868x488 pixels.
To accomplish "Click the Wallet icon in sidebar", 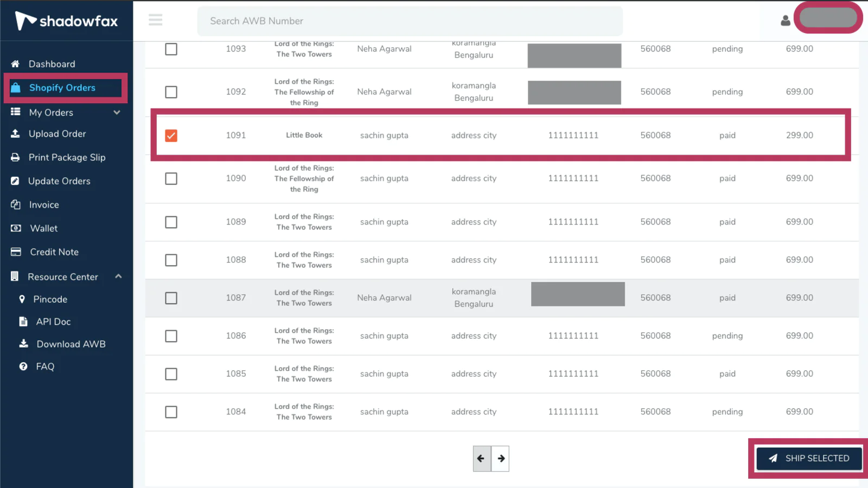I will (x=16, y=228).
